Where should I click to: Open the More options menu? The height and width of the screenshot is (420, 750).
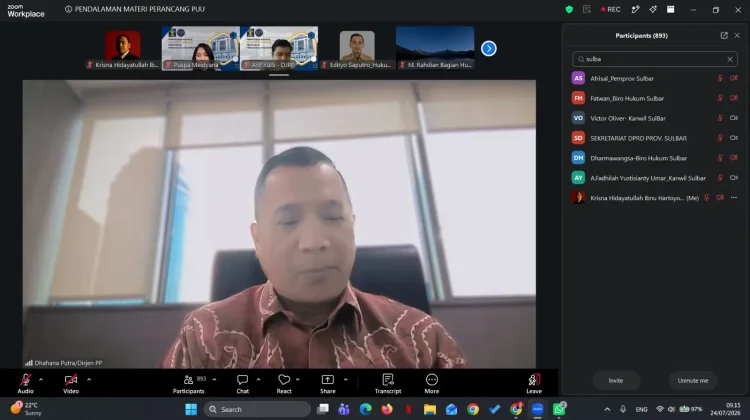[x=431, y=384]
